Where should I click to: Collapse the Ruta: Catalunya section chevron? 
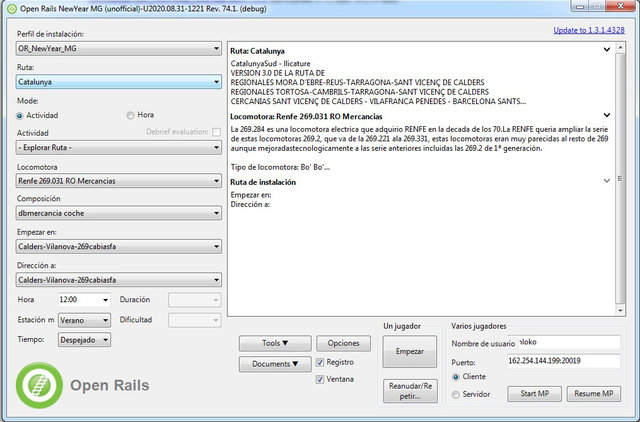607,48
